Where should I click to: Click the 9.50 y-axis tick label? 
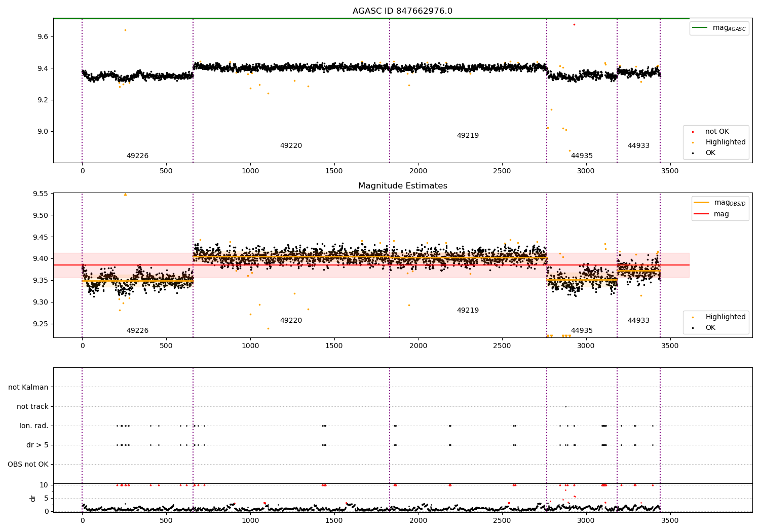(x=41, y=216)
